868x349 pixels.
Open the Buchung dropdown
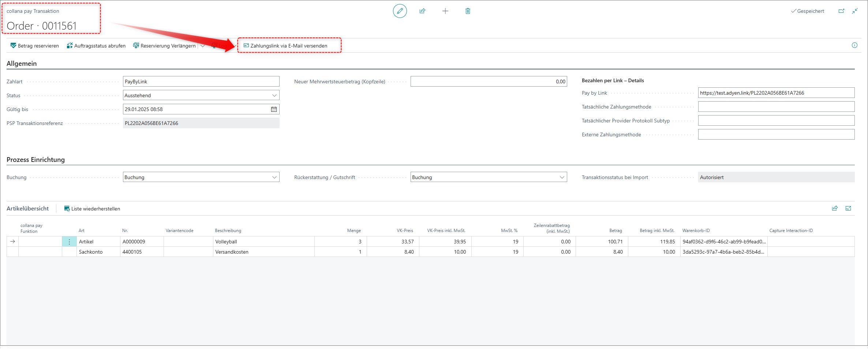click(274, 177)
